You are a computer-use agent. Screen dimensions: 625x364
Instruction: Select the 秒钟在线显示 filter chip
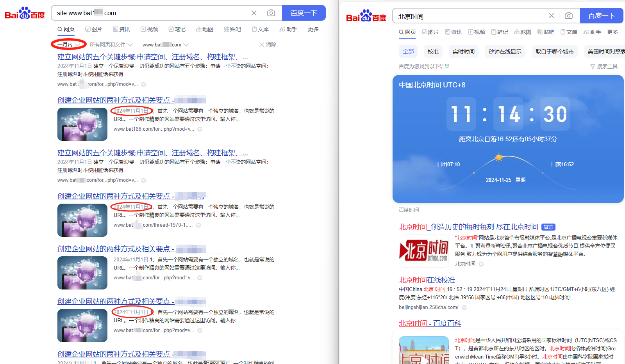pyautogui.click(x=505, y=51)
